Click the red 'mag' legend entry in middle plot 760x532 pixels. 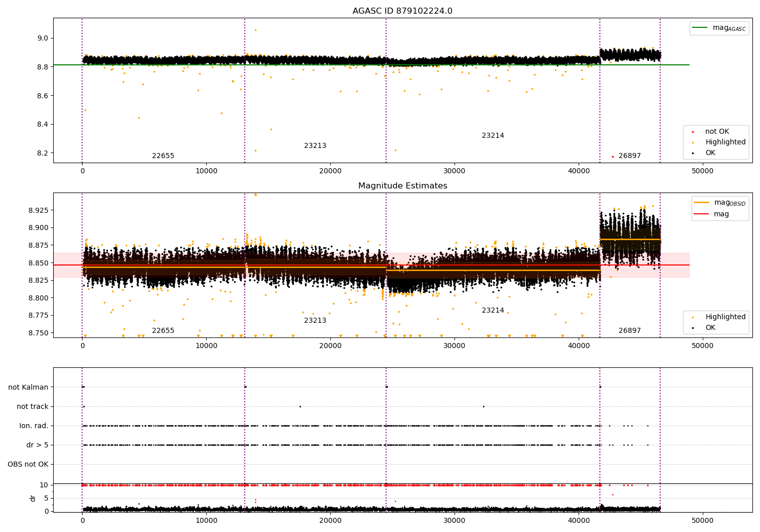[712, 214]
